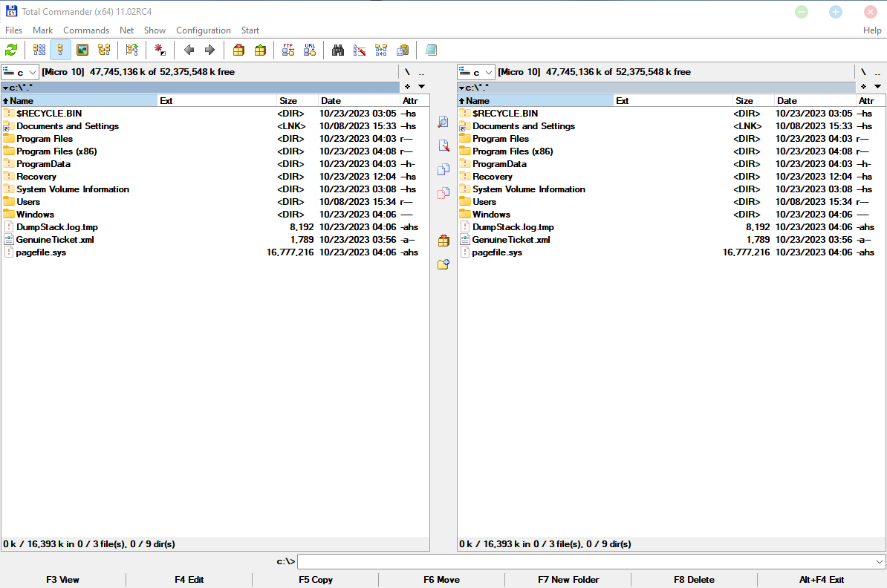Open the Show menu
Screen dimensions: 887x588
coord(155,30)
